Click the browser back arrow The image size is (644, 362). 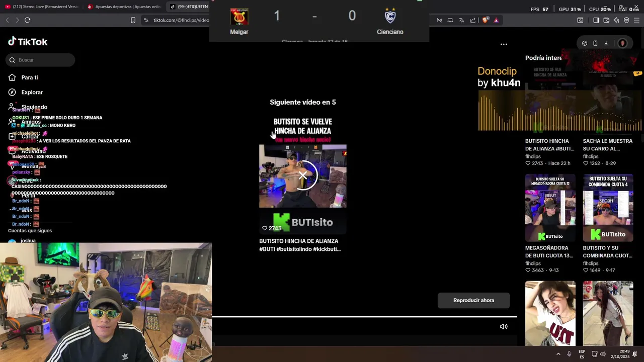7,20
